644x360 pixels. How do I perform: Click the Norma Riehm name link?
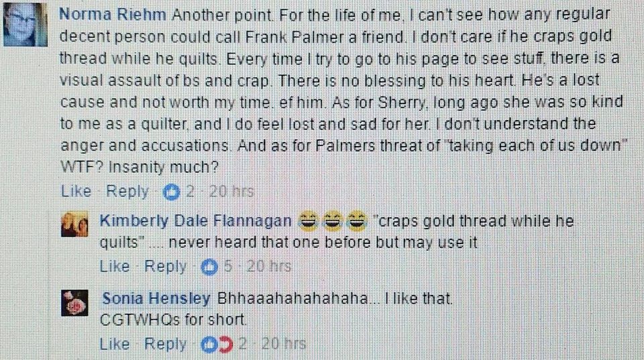point(113,15)
